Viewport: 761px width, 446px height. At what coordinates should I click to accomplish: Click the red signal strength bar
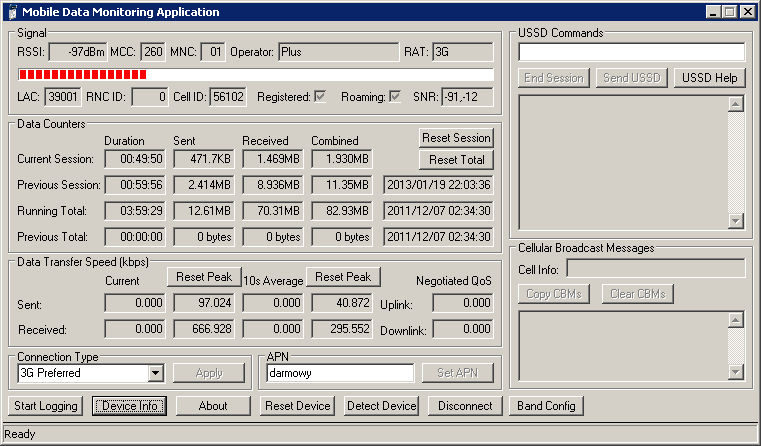(x=83, y=75)
